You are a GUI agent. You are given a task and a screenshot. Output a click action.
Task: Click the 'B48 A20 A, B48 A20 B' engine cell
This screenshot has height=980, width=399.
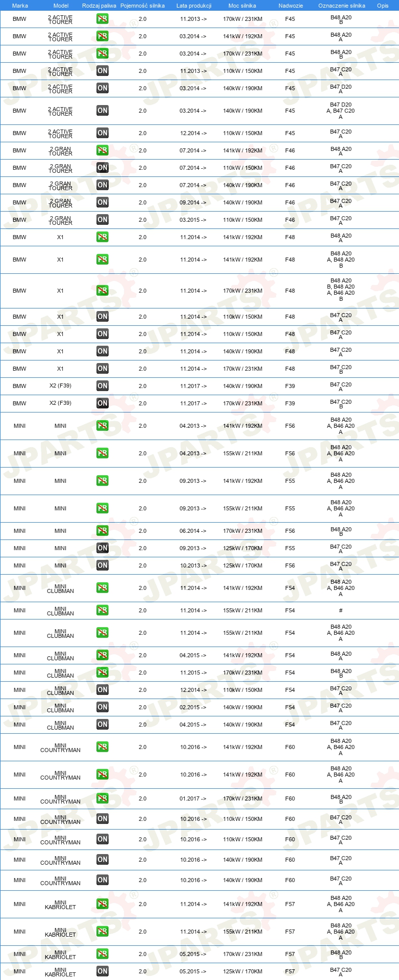click(x=341, y=260)
